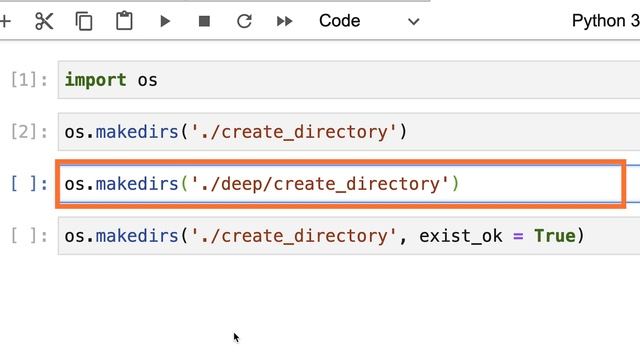The width and height of the screenshot is (640, 360).
Task: Restart kernel and run all cells
Action: [284, 21]
